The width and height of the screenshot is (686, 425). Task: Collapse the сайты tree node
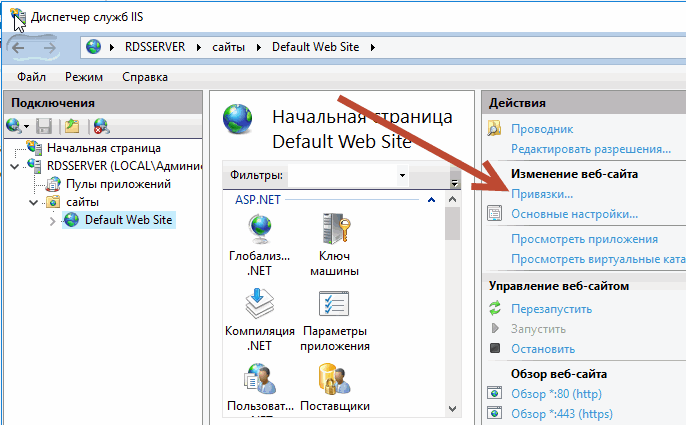coord(33,202)
